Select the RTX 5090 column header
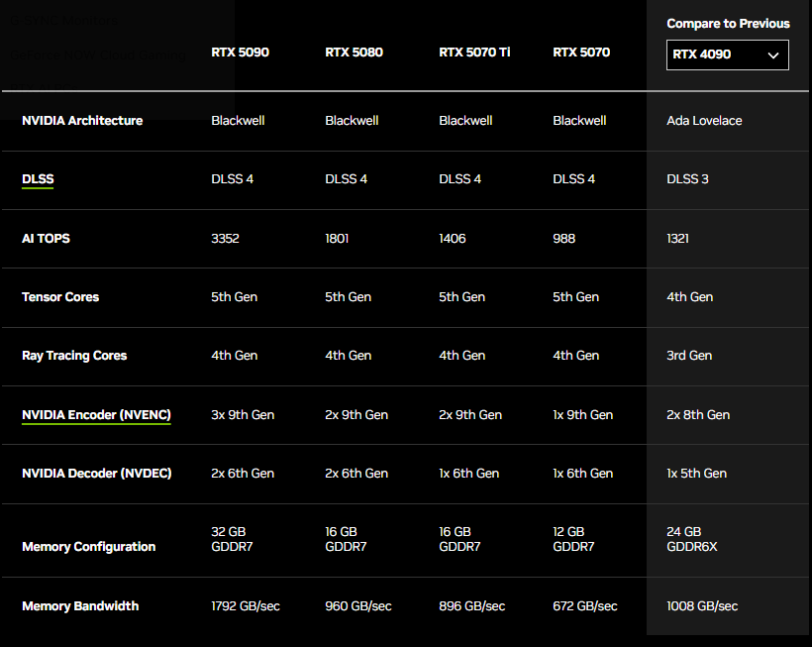Viewport: 812px width, 647px height. (x=241, y=53)
